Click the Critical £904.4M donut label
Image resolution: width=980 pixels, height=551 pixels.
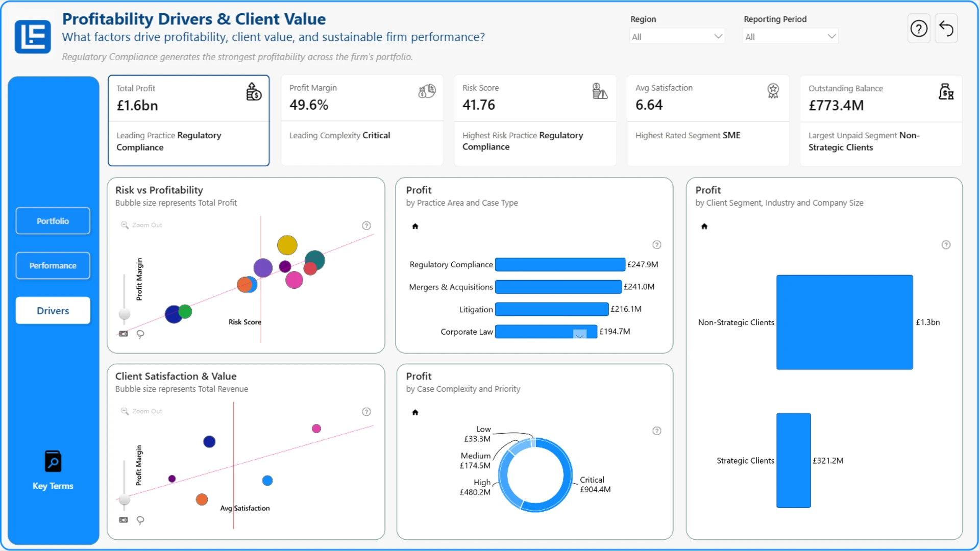pyautogui.click(x=595, y=485)
